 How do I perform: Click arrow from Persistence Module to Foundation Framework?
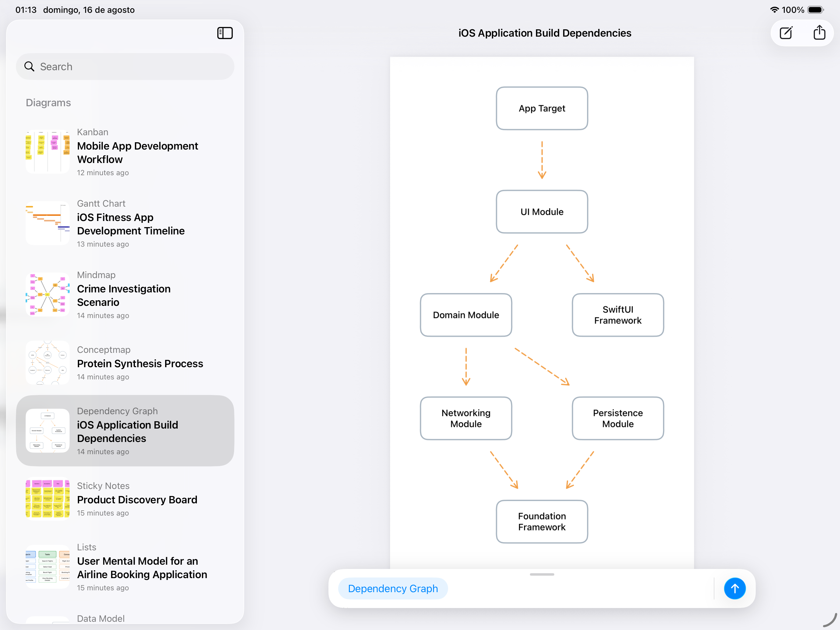point(580,470)
